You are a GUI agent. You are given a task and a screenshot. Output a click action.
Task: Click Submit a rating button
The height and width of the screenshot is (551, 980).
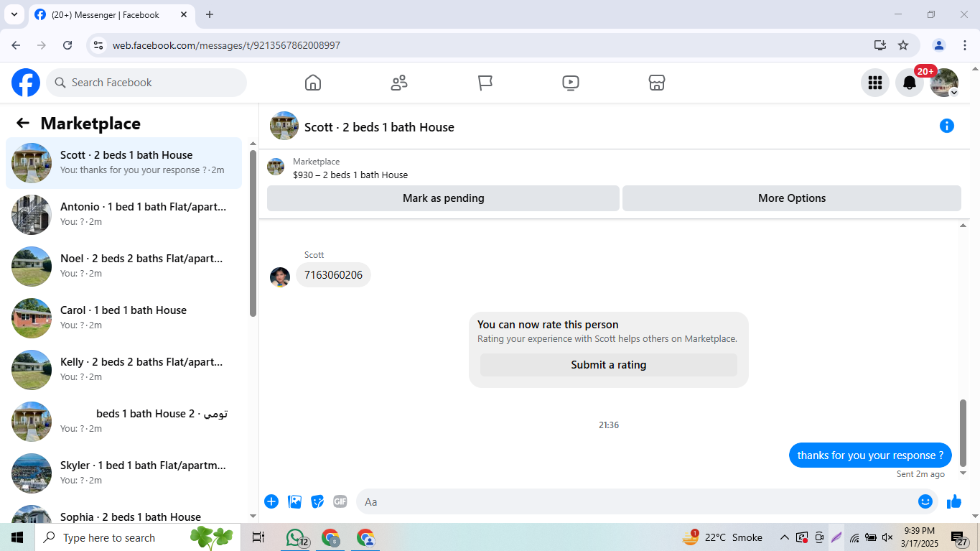tap(609, 365)
